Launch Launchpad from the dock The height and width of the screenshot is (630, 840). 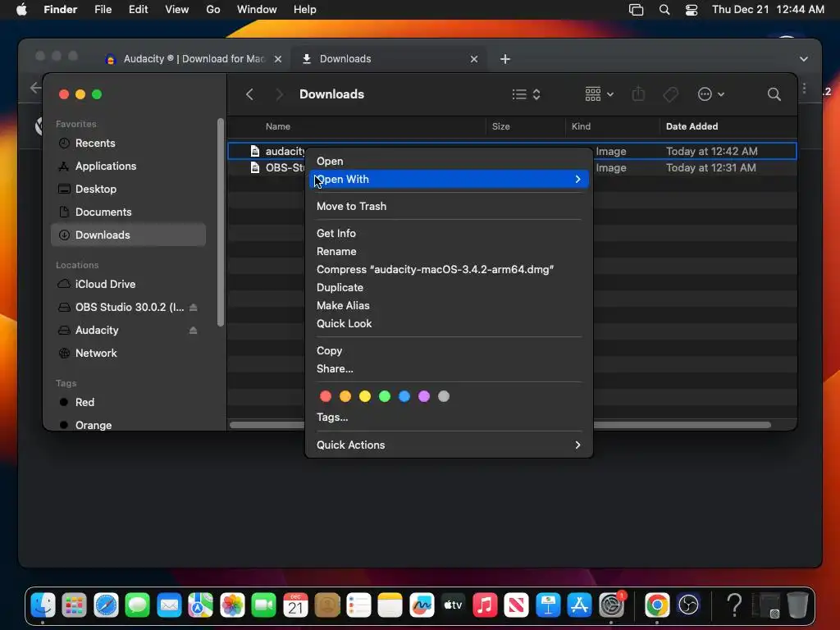(x=75, y=605)
